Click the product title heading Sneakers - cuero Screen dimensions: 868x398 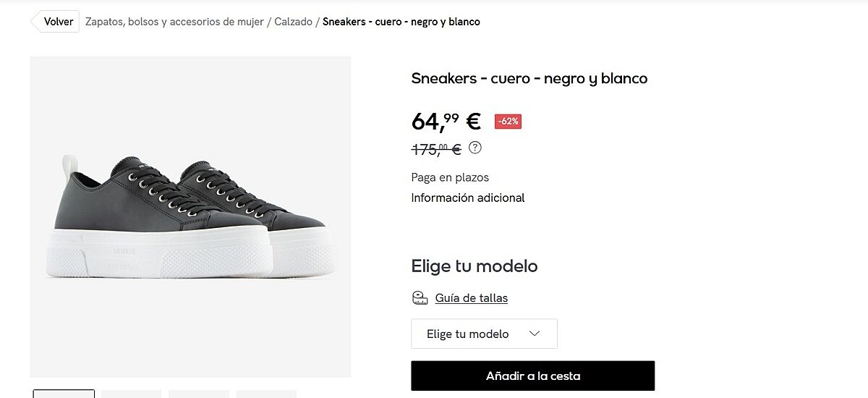(529, 78)
